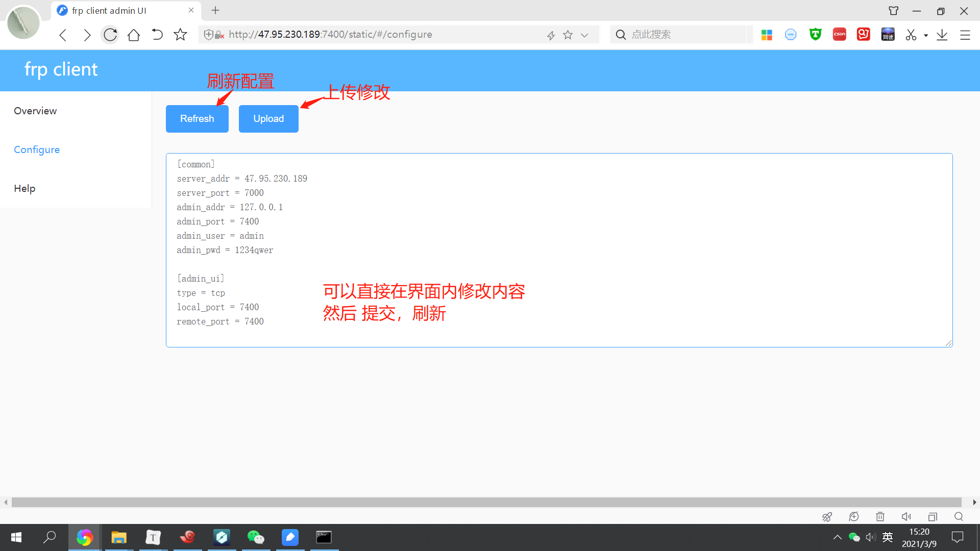This screenshot has height=551, width=980.
Task: Click the Upload button
Action: [268, 118]
